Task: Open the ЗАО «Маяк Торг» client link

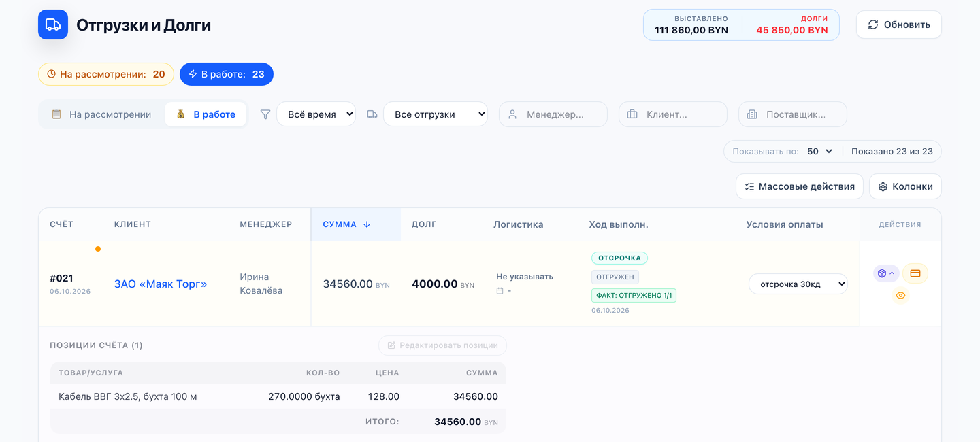Action: (x=161, y=284)
